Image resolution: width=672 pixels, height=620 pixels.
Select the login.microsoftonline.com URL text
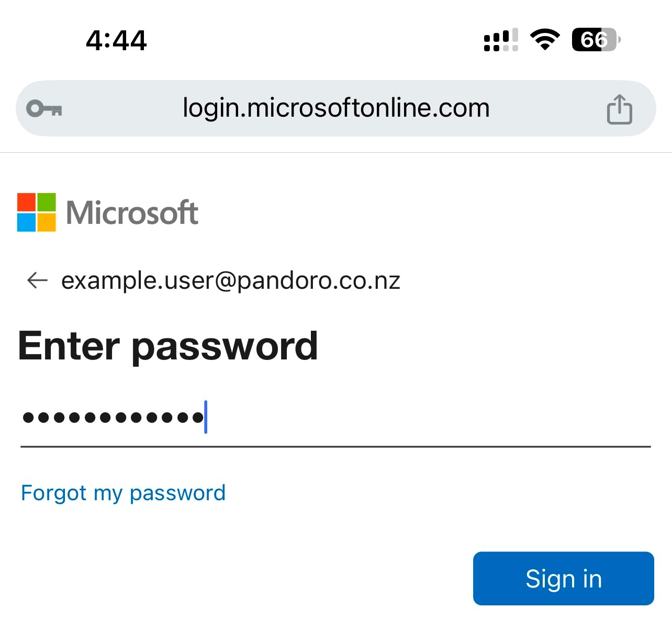(x=336, y=108)
